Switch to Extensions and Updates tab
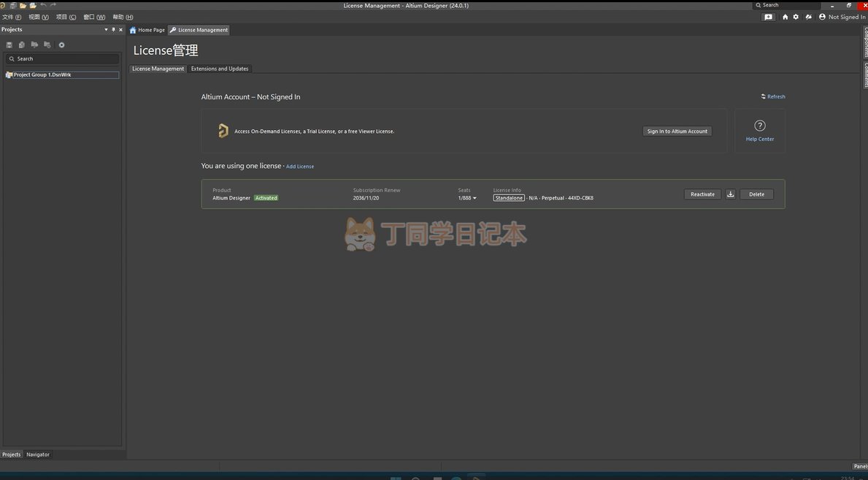Screen dimensions: 868x480 tap(220, 69)
